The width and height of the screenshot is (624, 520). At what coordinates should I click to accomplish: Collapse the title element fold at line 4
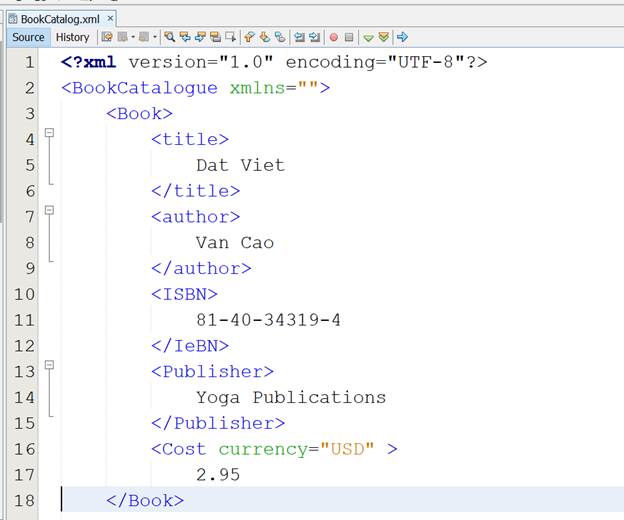click(49, 132)
